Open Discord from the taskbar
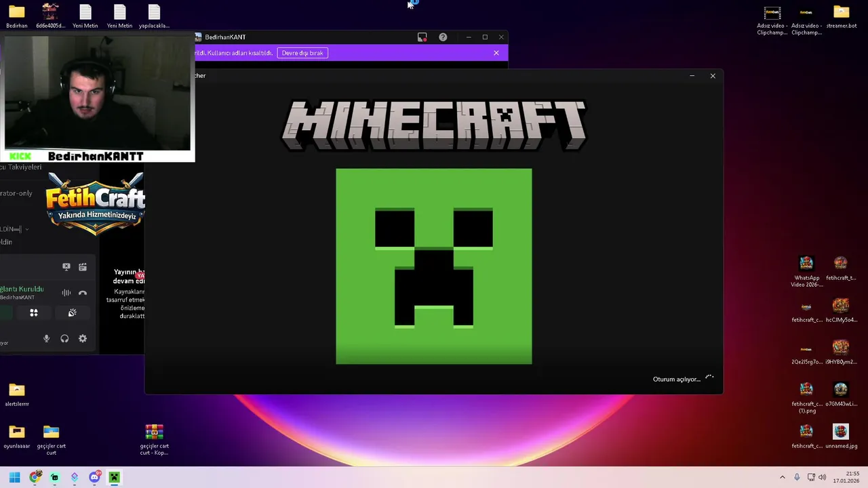The image size is (868, 488). click(94, 477)
